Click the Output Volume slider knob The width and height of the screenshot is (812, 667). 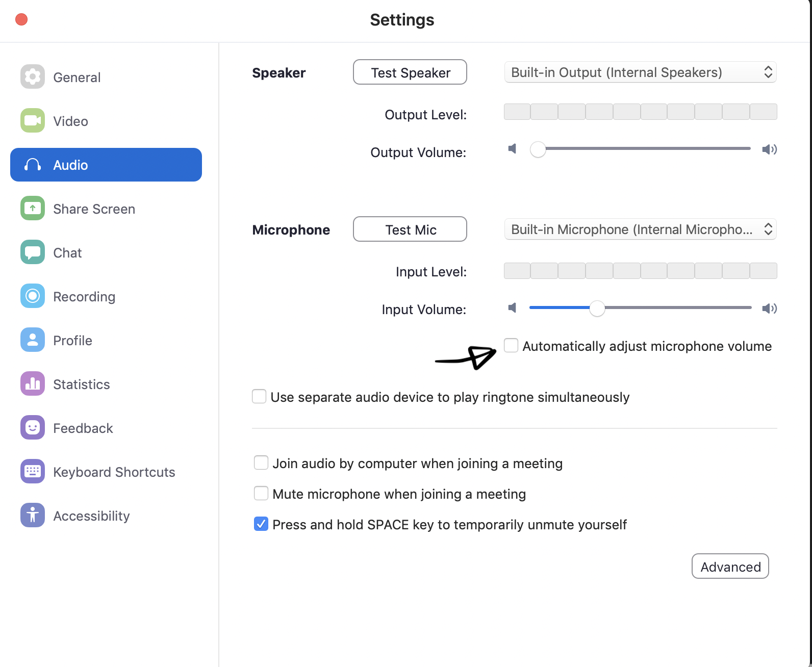pyautogui.click(x=538, y=149)
